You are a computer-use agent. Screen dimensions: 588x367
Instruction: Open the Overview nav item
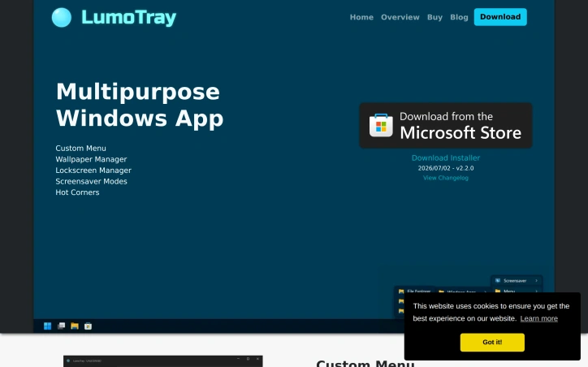[400, 17]
